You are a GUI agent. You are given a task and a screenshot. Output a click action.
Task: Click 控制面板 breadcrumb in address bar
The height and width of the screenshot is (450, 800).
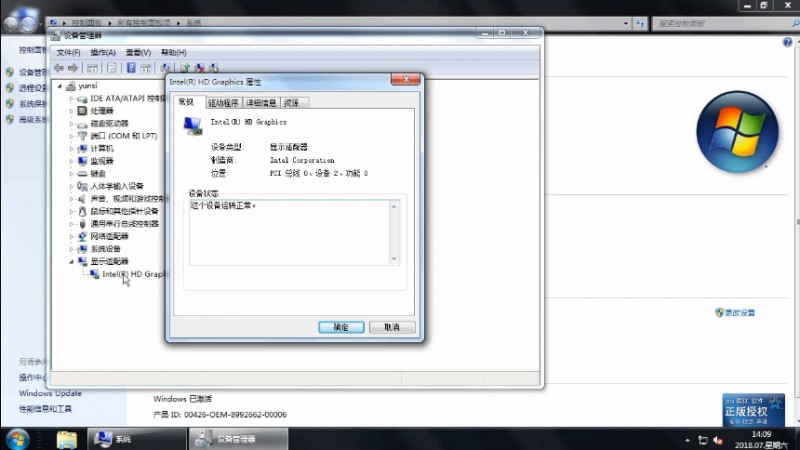[x=86, y=23]
